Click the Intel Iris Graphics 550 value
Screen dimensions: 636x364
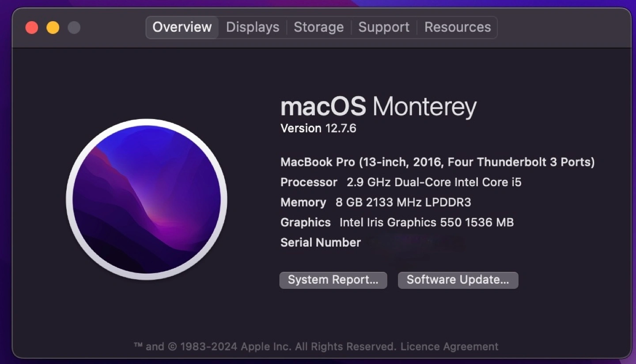coord(426,222)
